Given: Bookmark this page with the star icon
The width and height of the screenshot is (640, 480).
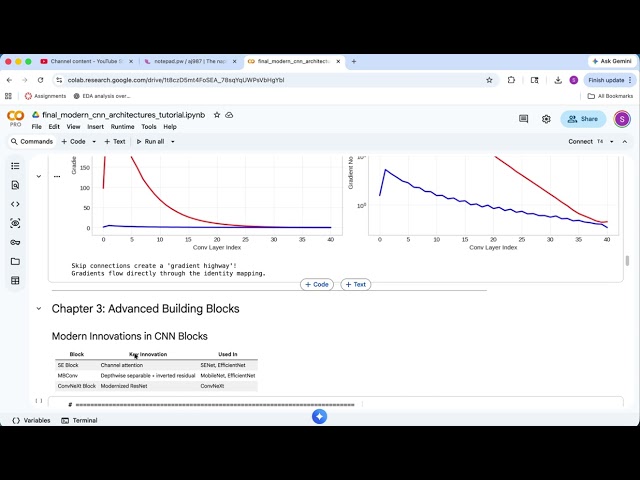Looking at the screenshot, I should pos(489,80).
